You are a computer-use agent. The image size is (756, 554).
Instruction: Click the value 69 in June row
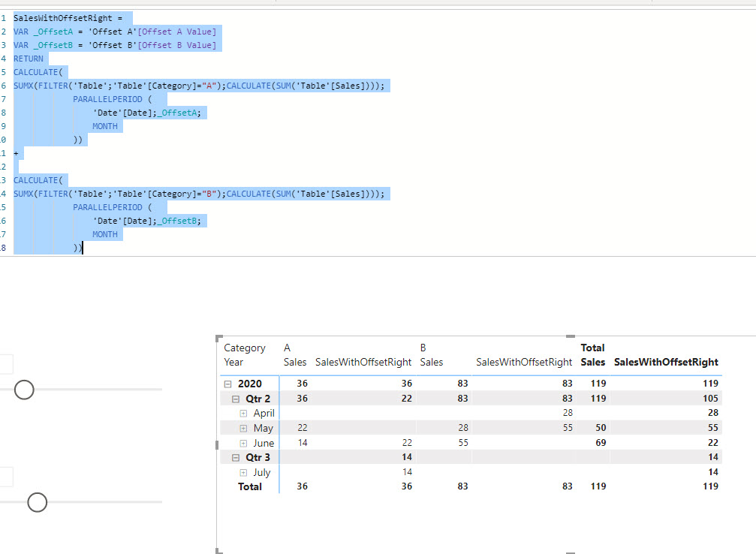(x=601, y=443)
